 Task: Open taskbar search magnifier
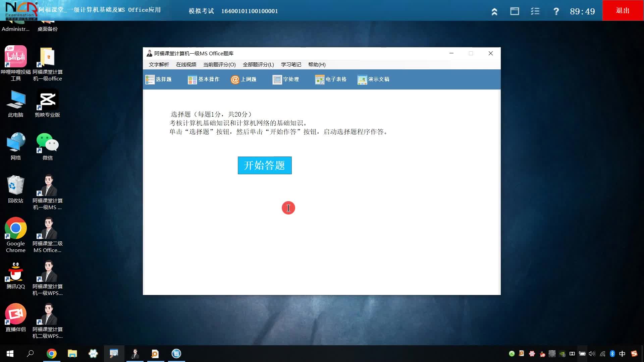[30, 354]
